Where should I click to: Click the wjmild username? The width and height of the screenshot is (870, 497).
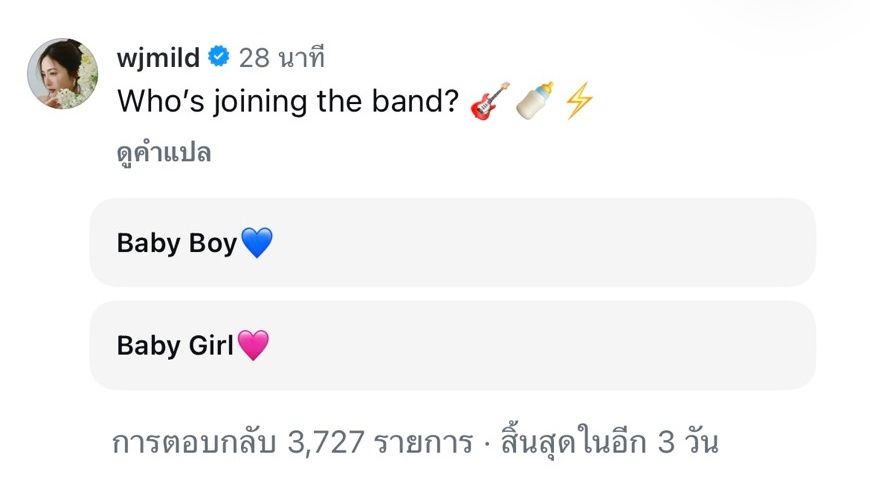tap(158, 57)
